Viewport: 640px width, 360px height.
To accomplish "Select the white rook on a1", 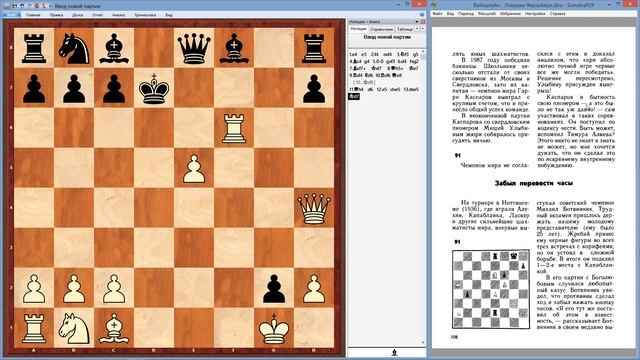I will (x=34, y=328).
